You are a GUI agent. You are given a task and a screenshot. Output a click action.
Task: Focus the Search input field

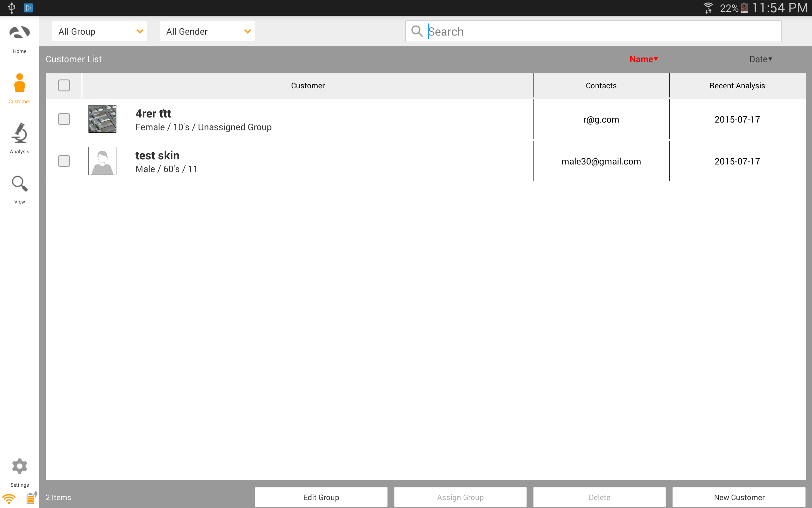point(593,31)
